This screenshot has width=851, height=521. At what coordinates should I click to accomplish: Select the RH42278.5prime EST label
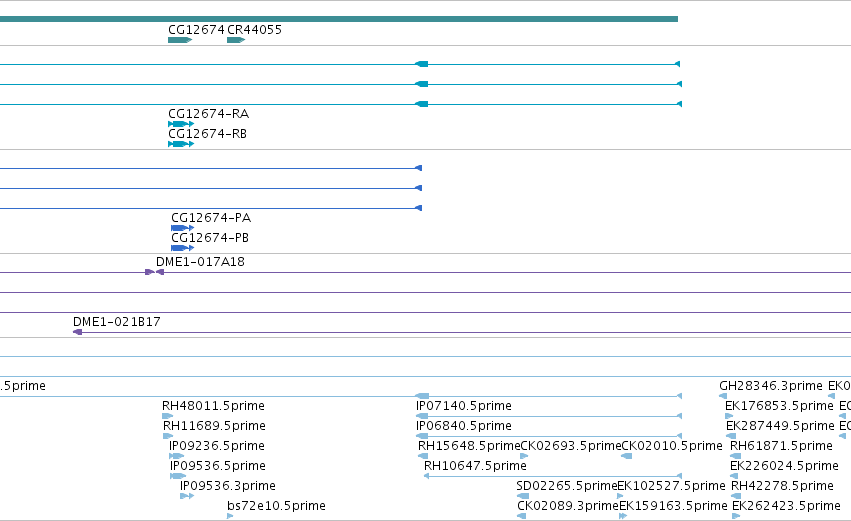pyautogui.click(x=782, y=486)
